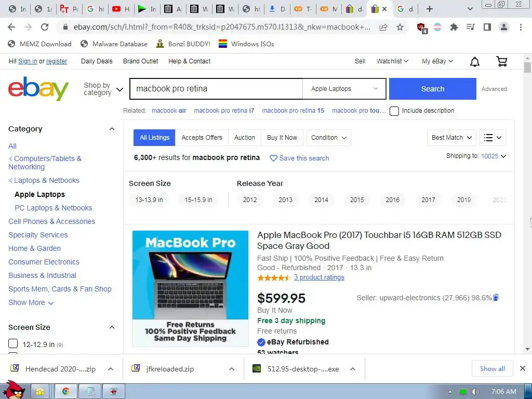The height and width of the screenshot is (399, 532).
Task: Close the active eBay tab
Action: click(384, 9)
